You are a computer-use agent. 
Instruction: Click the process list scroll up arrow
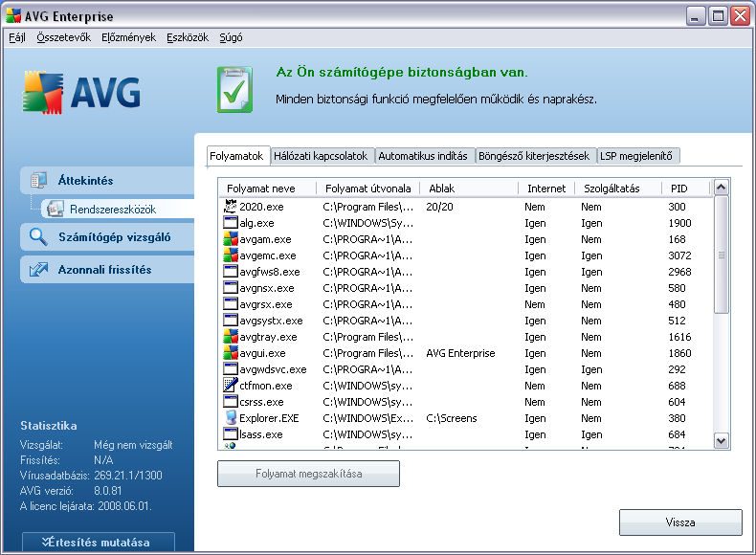coord(722,188)
